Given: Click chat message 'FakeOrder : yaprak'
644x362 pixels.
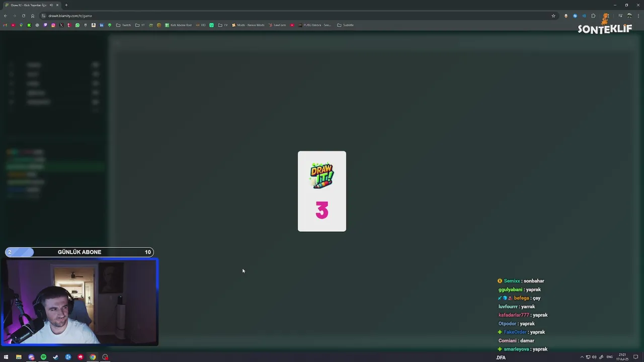Looking at the screenshot, I should pos(521,332).
